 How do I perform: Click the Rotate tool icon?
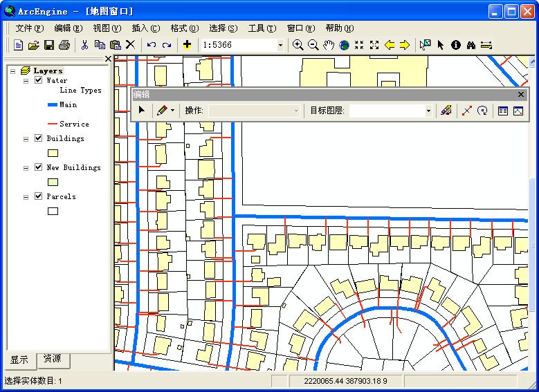coord(482,111)
